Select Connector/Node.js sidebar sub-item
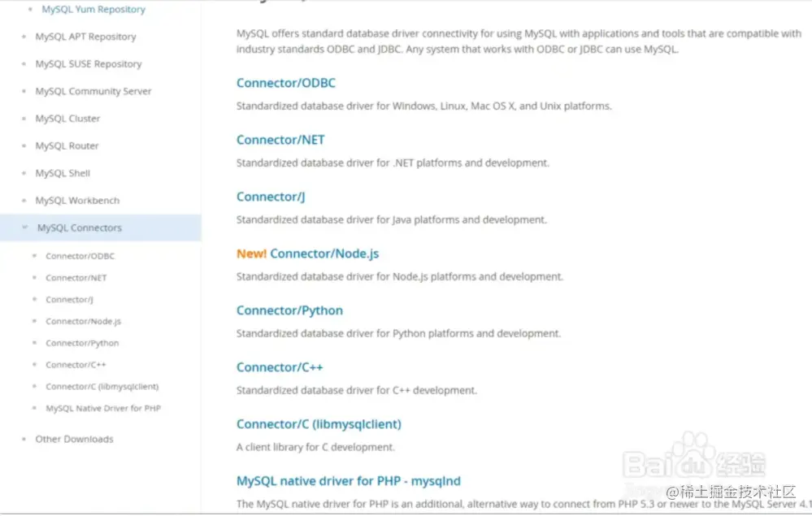The width and height of the screenshot is (812, 516). [83, 322]
